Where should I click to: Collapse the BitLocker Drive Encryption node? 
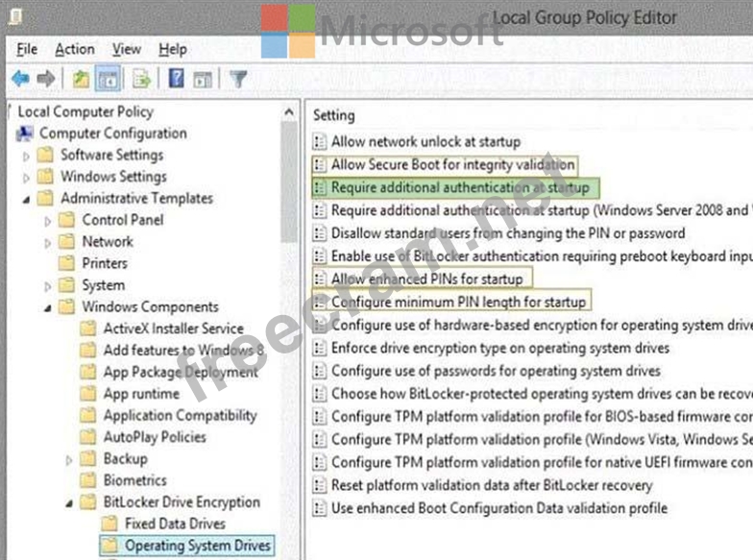69,503
